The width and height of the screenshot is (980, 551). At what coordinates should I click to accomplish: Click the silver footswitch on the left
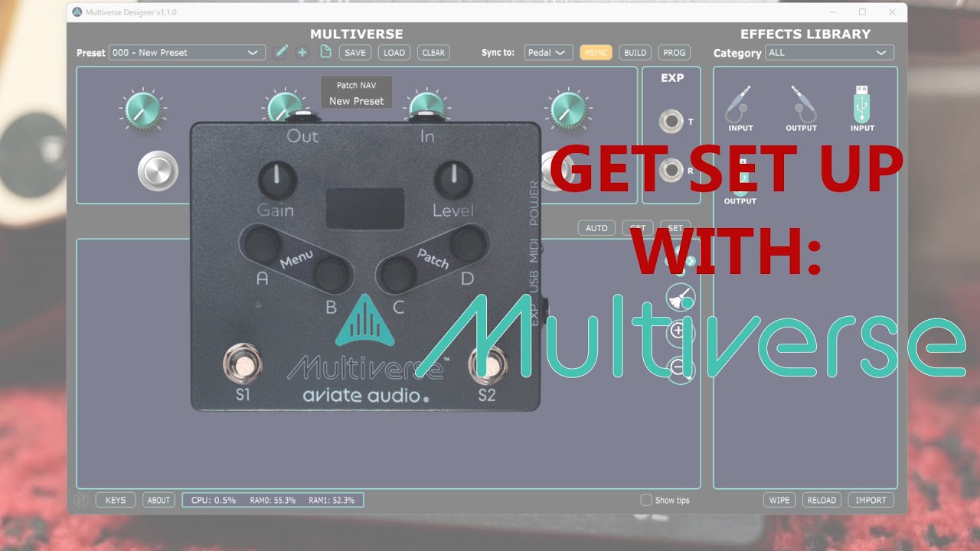(158, 171)
